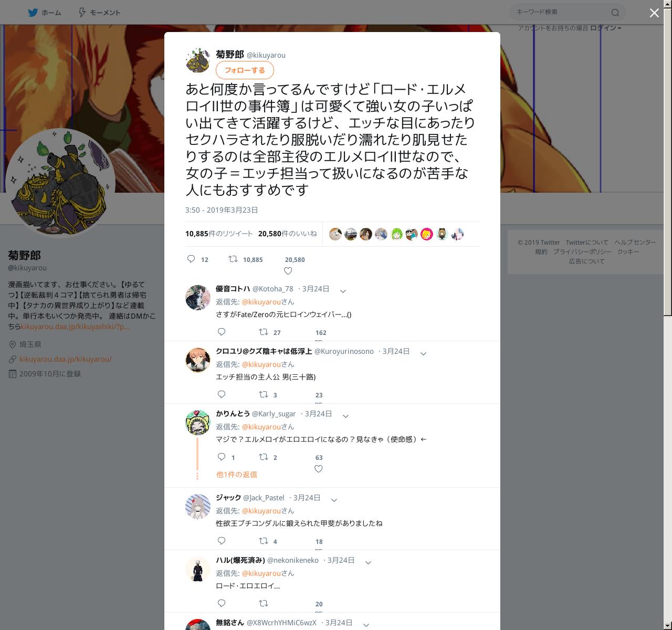The height and width of the screenshot is (630, 672).
Task: Click the Twitter bird home icon
Action: (33, 12)
